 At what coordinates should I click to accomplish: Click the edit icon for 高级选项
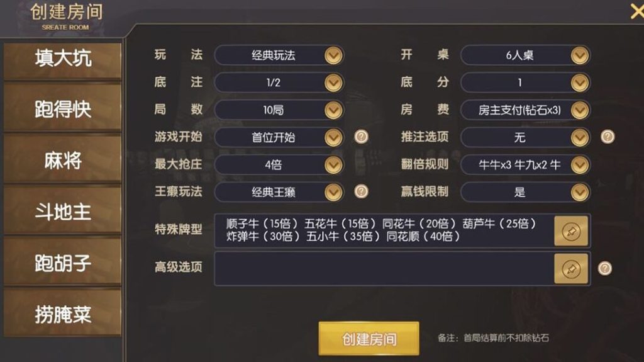pos(570,268)
